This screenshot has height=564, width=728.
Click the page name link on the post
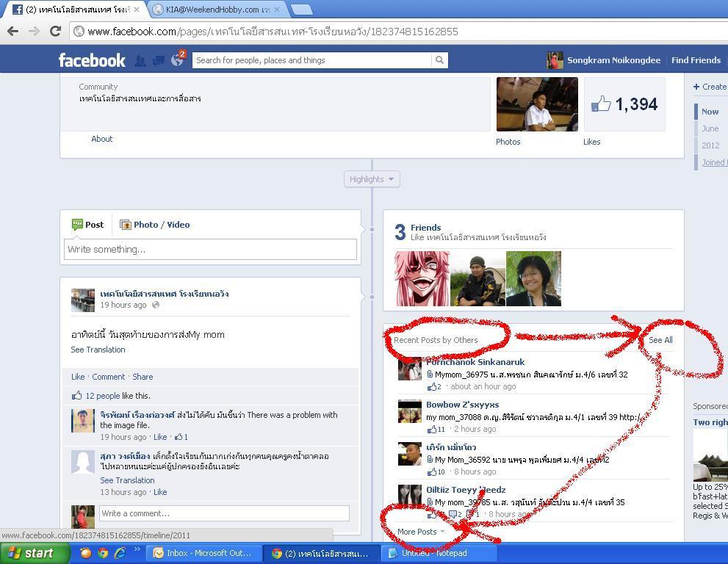tap(164, 293)
